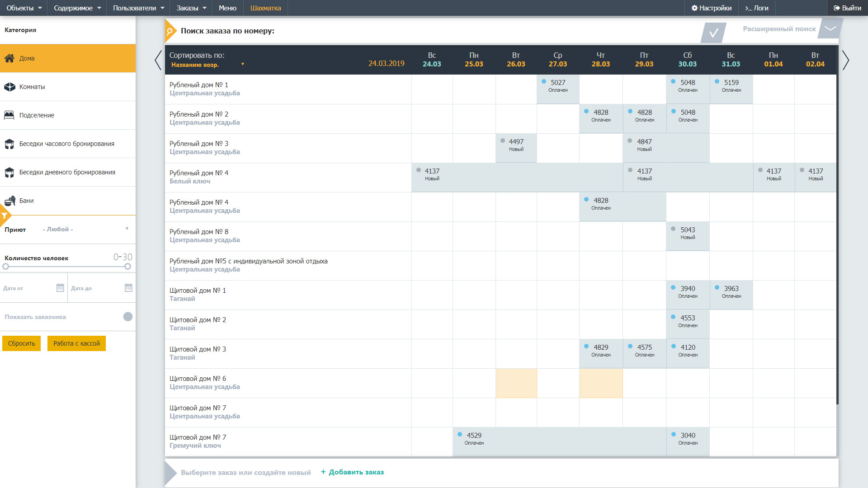Click the Бани sauna icon
The height and width of the screenshot is (488, 868).
click(x=9, y=201)
